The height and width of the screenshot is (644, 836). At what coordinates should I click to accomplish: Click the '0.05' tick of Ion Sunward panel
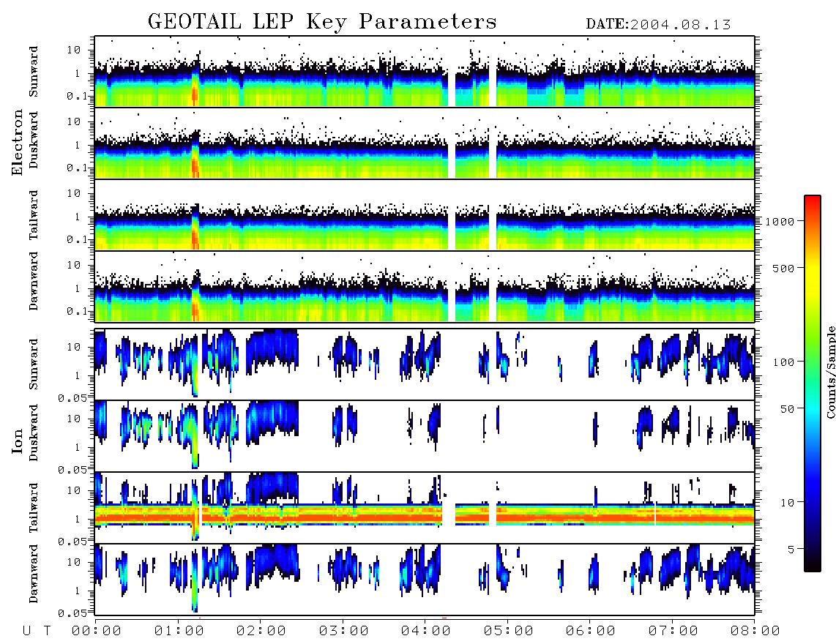click(x=72, y=397)
